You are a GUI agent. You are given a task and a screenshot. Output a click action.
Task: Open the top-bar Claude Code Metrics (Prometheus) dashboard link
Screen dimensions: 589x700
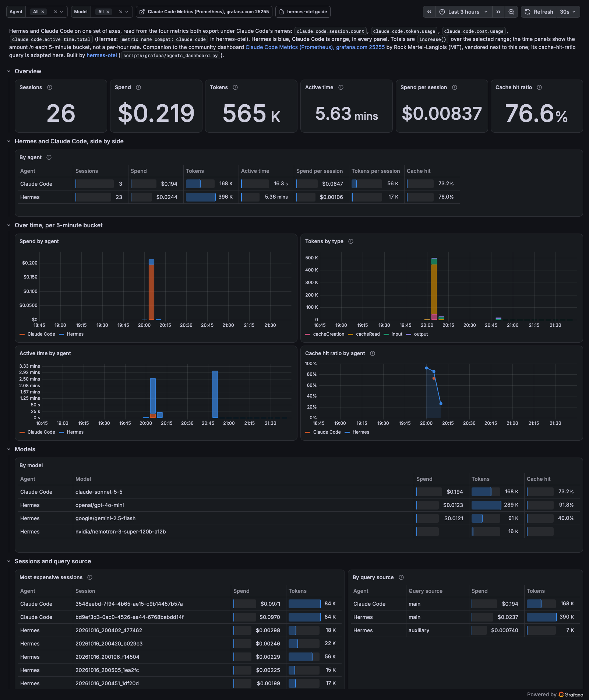point(204,12)
